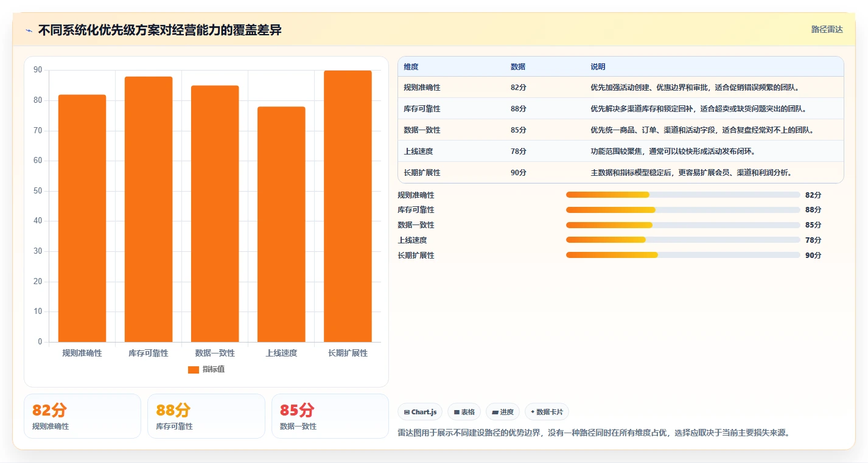Select the 规则准确性 bar in chart

[x=82, y=218]
